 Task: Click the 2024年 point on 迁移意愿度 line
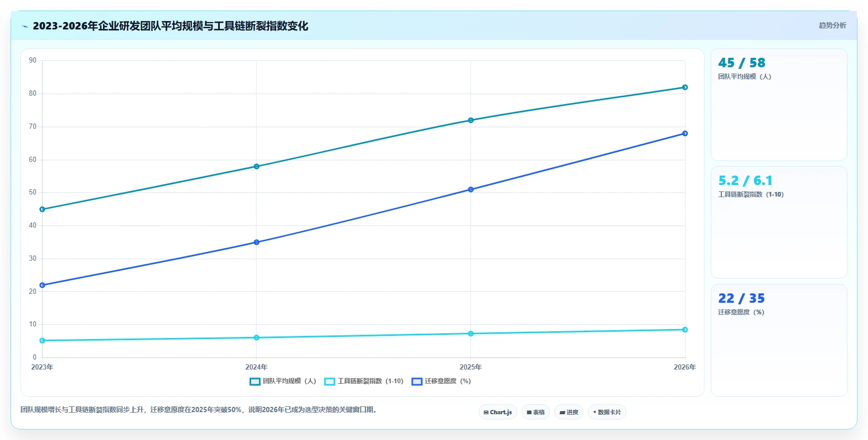[257, 242]
